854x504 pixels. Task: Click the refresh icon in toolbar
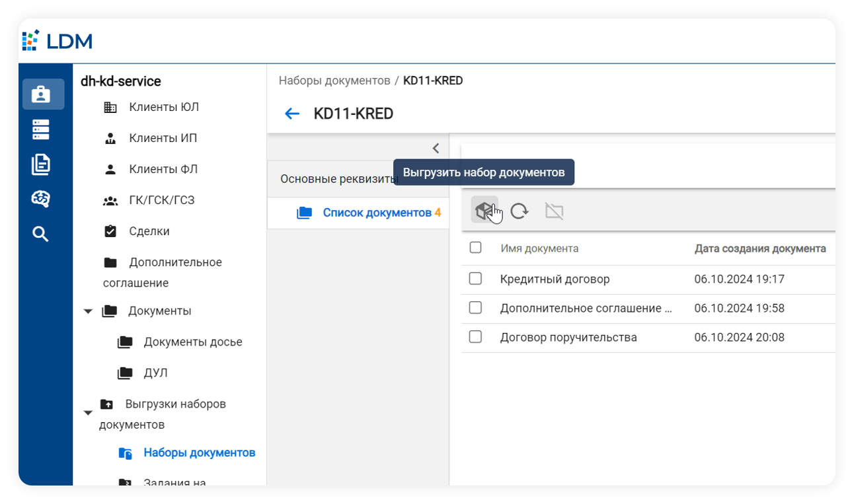tap(520, 211)
